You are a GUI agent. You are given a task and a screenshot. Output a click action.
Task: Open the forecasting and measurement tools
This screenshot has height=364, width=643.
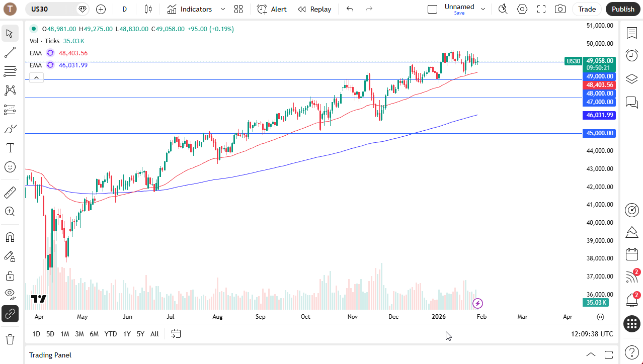10,110
